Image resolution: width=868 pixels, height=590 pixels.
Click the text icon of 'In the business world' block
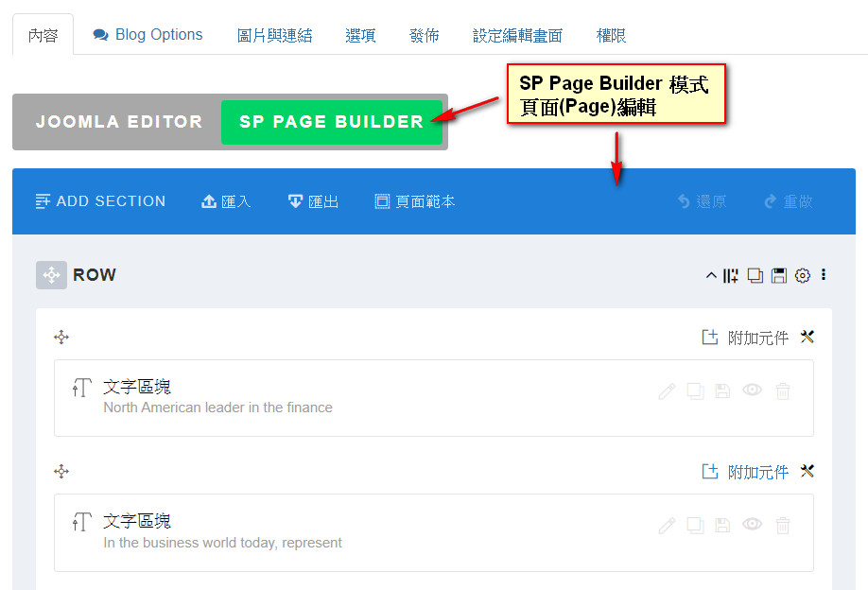coord(82,522)
